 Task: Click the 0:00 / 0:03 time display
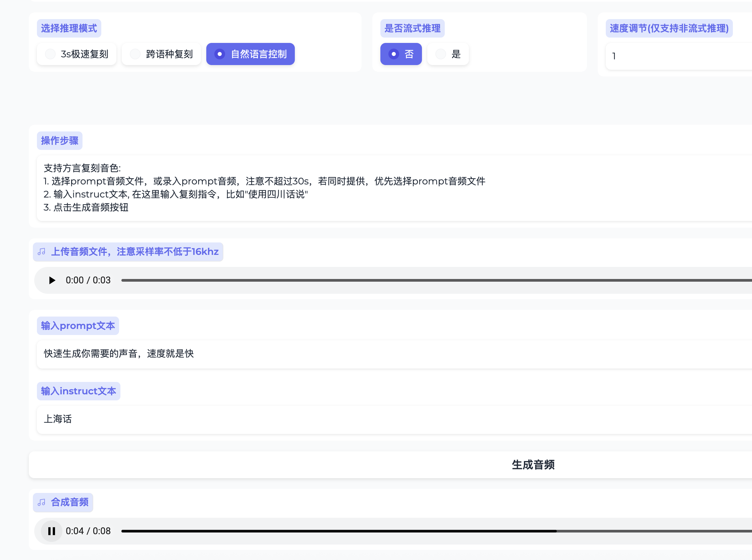[88, 280]
